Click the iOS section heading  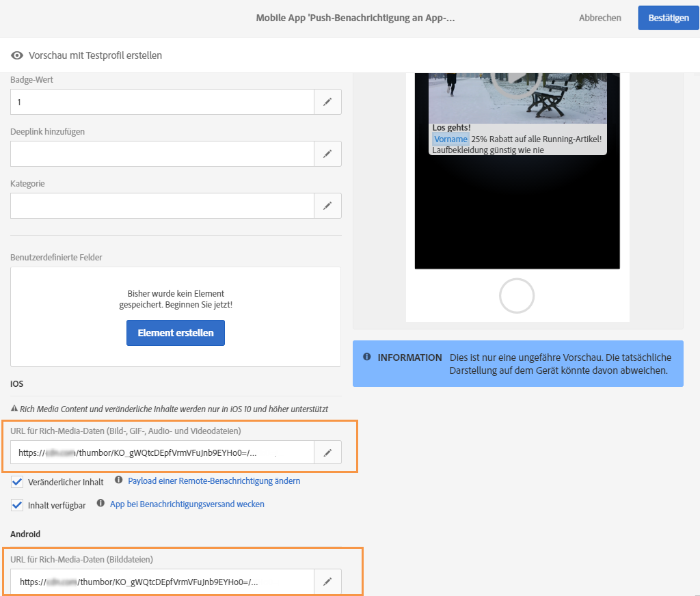(17, 384)
